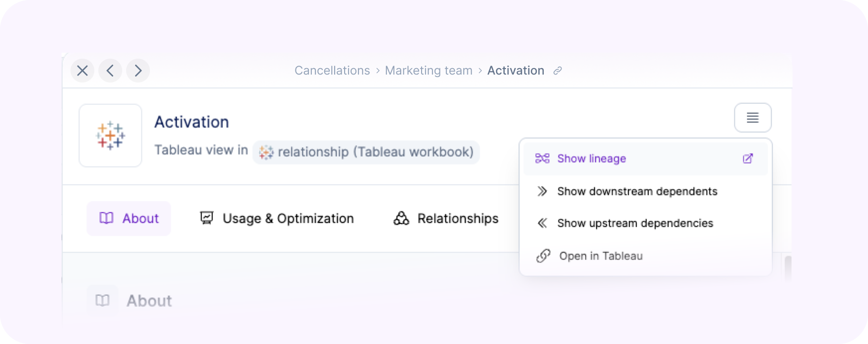
Task: Click the chain link icon in menu
Action: [x=543, y=256]
